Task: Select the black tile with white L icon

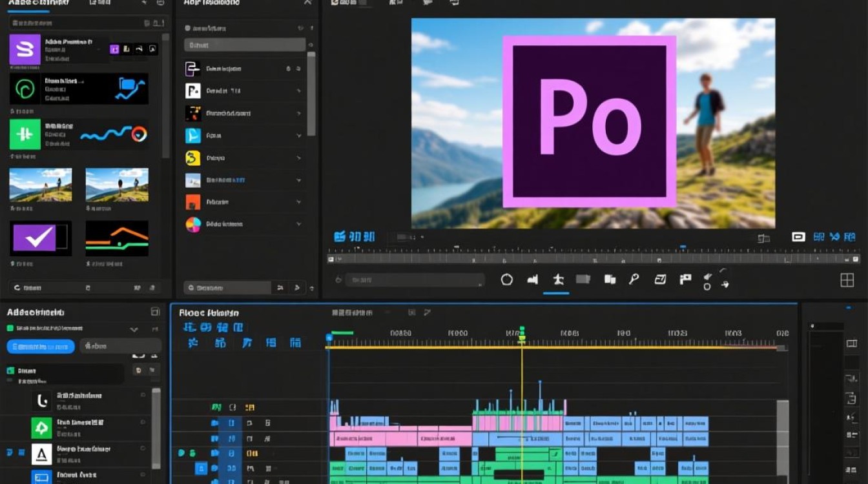Action: pos(41,401)
